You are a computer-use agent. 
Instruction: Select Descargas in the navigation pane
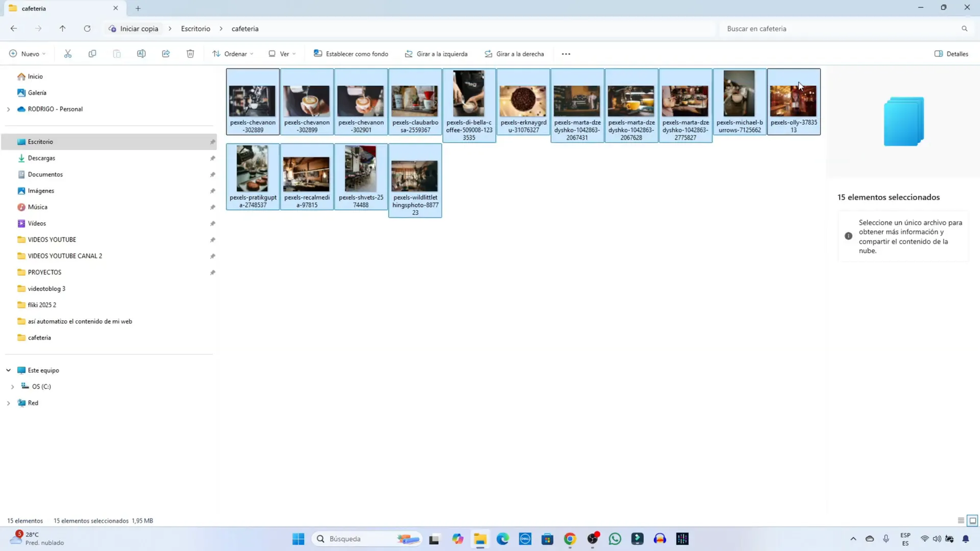(42, 158)
